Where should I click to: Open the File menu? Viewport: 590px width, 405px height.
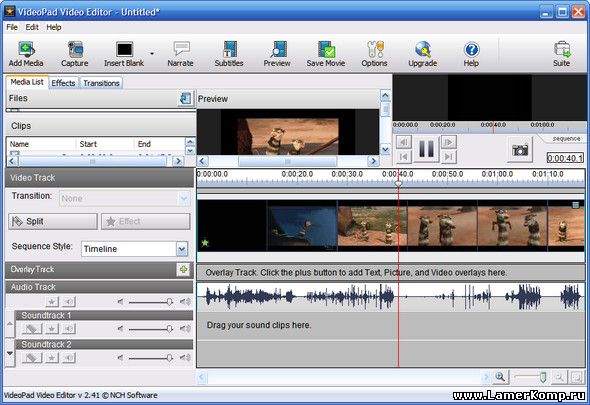click(x=12, y=27)
